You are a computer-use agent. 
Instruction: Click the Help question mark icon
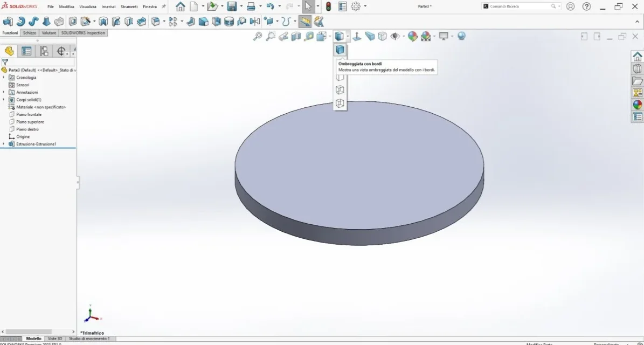click(x=587, y=6)
